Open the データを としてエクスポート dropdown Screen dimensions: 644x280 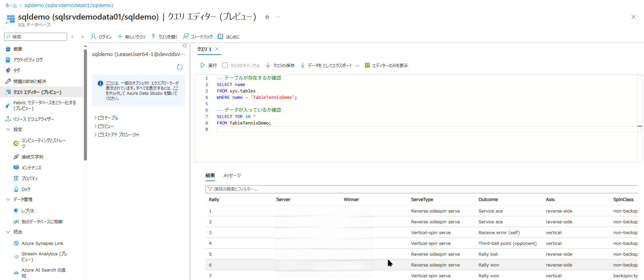pos(357,65)
